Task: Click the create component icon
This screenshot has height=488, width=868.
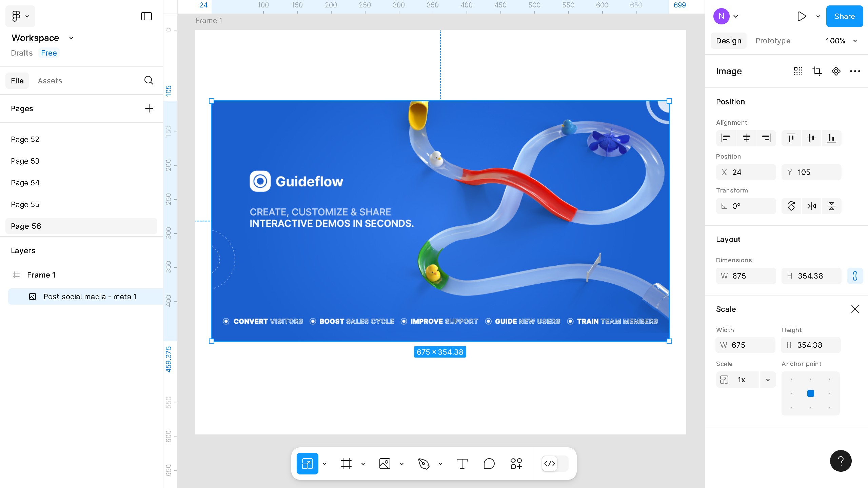Action: pos(836,71)
